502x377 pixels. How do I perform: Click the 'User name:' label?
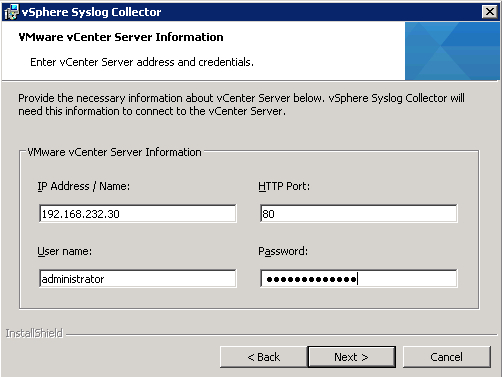pos(64,251)
